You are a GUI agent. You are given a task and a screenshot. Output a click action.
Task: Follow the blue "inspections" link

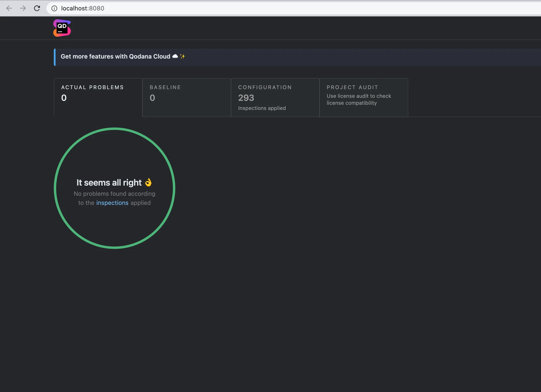coord(112,203)
